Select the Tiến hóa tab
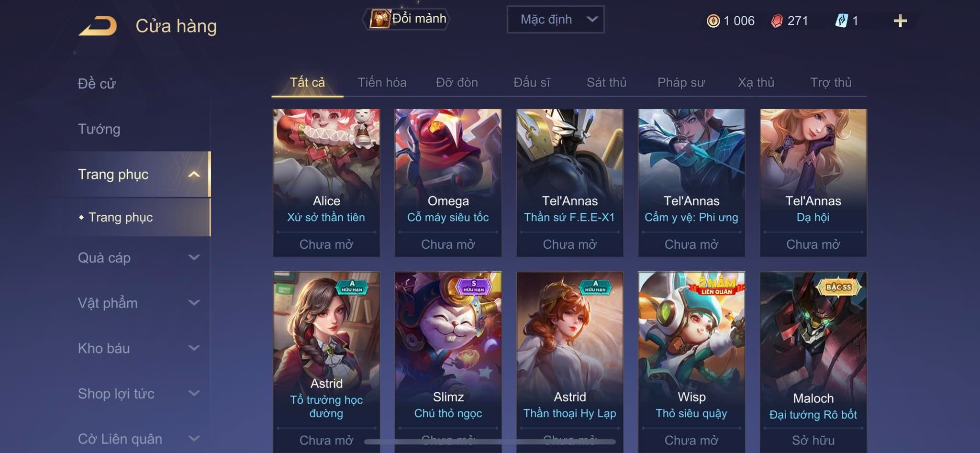This screenshot has width=980, height=453. click(382, 82)
